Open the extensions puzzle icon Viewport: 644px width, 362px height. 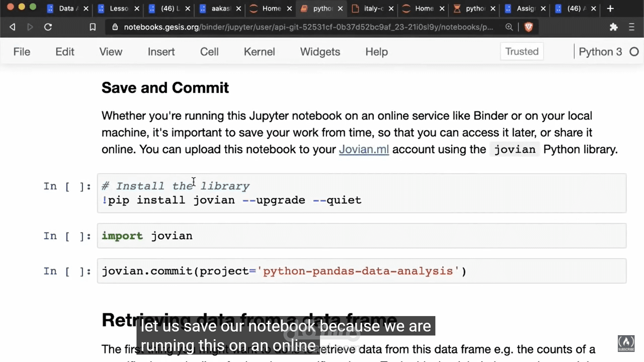coord(613,27)
